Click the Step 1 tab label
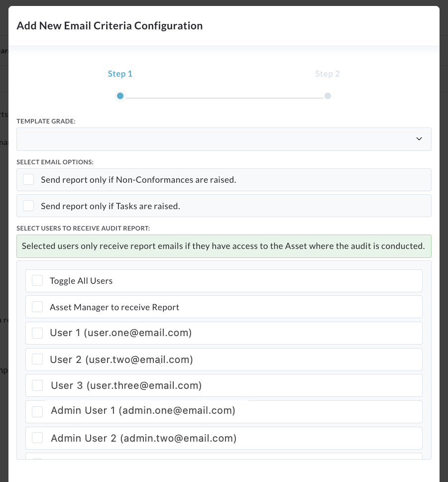The width and height of the screenshot is (448, 482). 120,74
